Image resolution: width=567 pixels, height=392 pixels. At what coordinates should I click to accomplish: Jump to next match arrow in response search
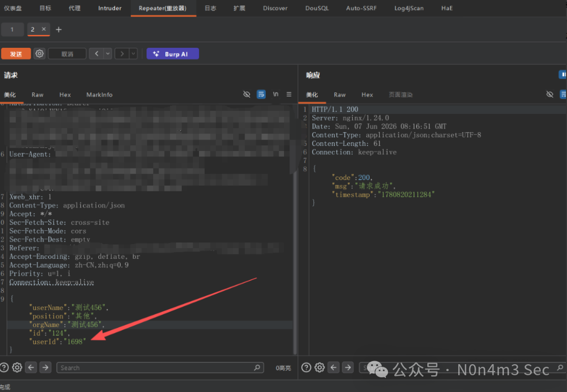pos(348,368)
